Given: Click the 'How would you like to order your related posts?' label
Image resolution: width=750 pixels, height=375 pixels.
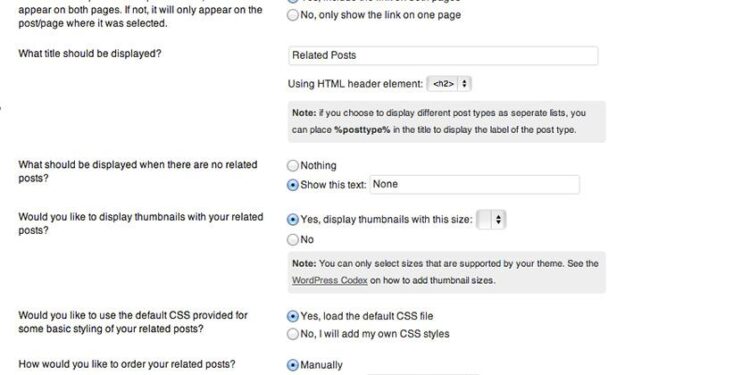Looking at the screenshot, I should [x=127, y=364].
